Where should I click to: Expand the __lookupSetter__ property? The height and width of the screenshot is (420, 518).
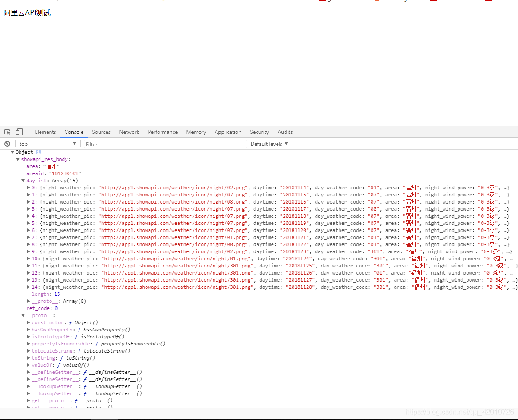point(28,393)
